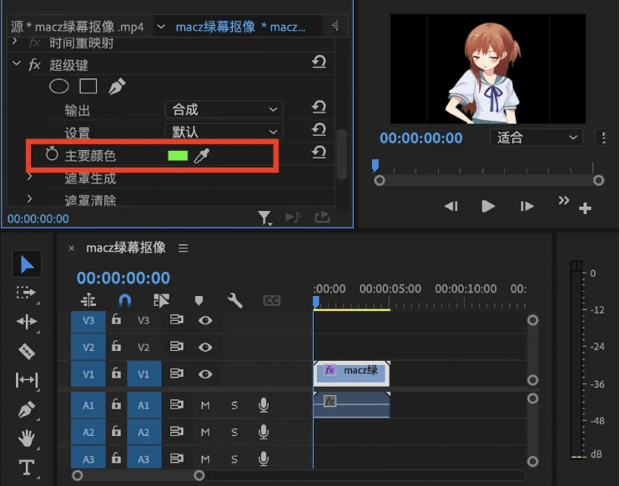Add a marker in the timeline
620x486 pixels.
[x=198, y=301]
